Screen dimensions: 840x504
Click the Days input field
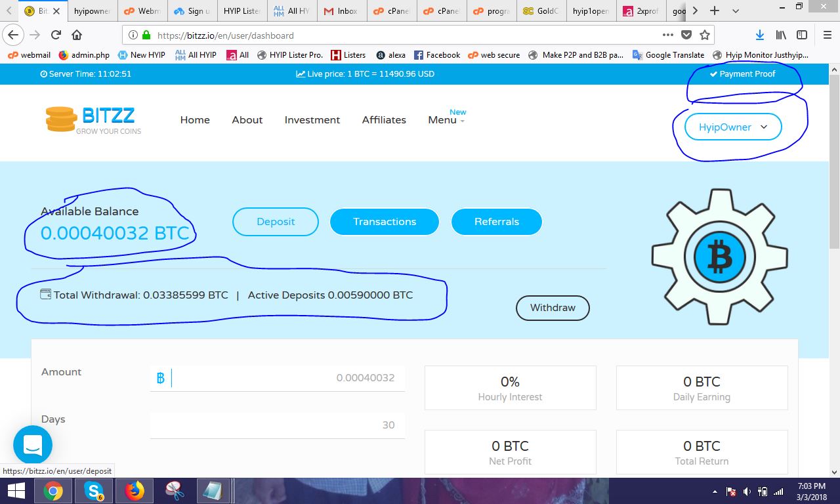[x=277, y=425]
